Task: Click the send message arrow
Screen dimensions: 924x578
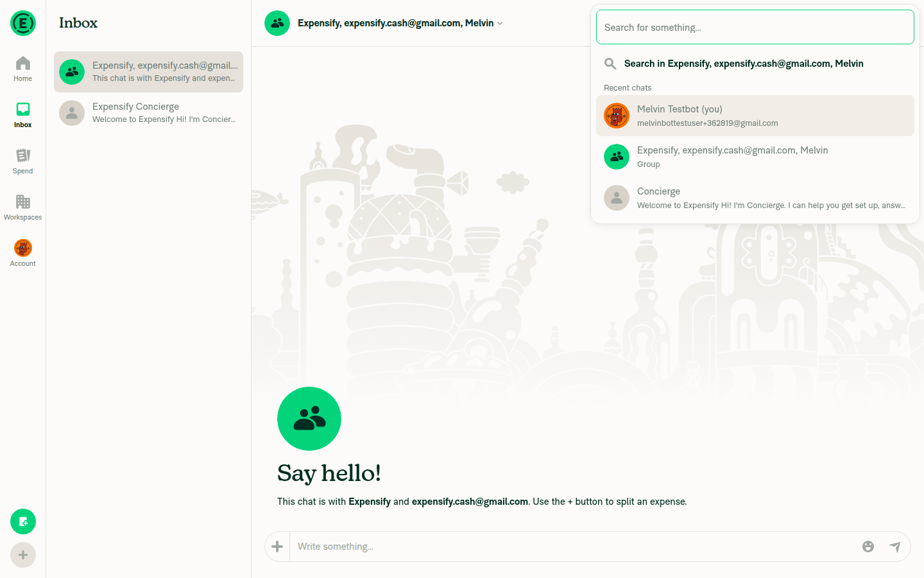Action: pos(895,547)
